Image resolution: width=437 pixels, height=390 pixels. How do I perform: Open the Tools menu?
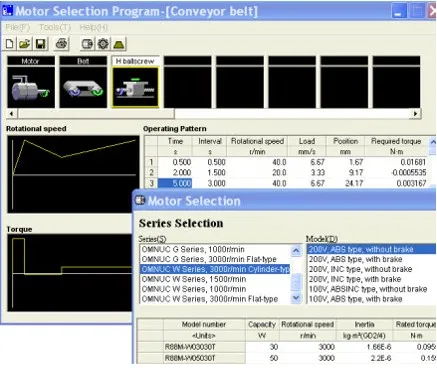coord(55,27)
